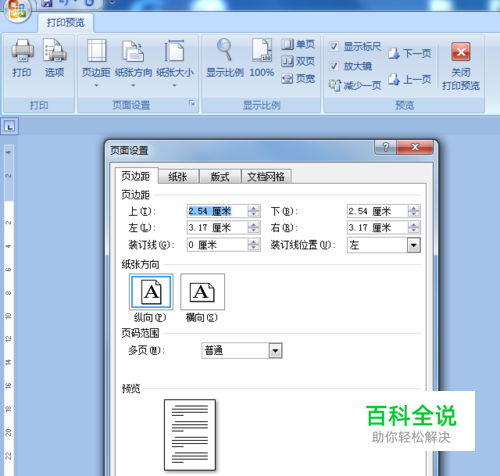Click the redo/repeat icon in quick access toolbar

89,3
